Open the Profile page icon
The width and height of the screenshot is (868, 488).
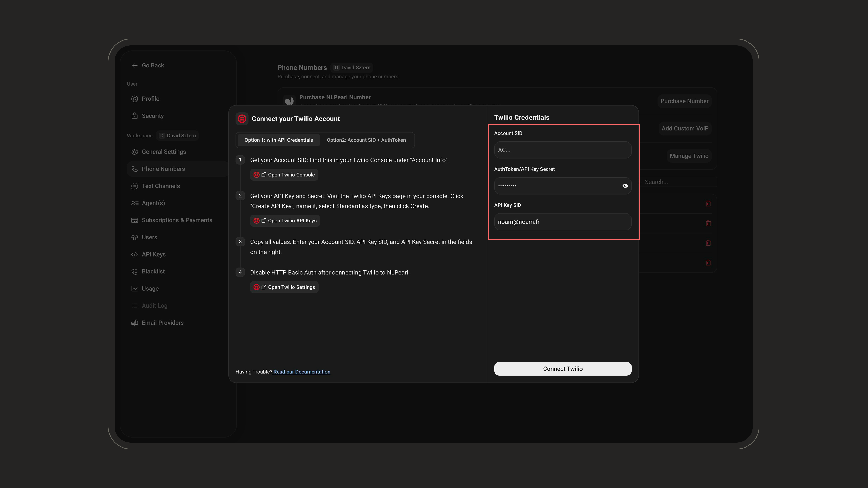coord(134,99)
